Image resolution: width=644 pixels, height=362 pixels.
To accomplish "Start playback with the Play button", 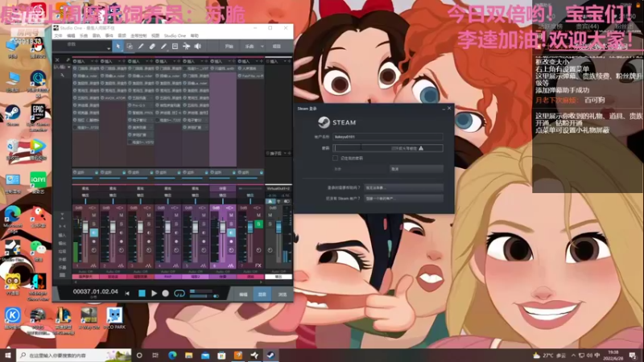I will pos(154,293).
